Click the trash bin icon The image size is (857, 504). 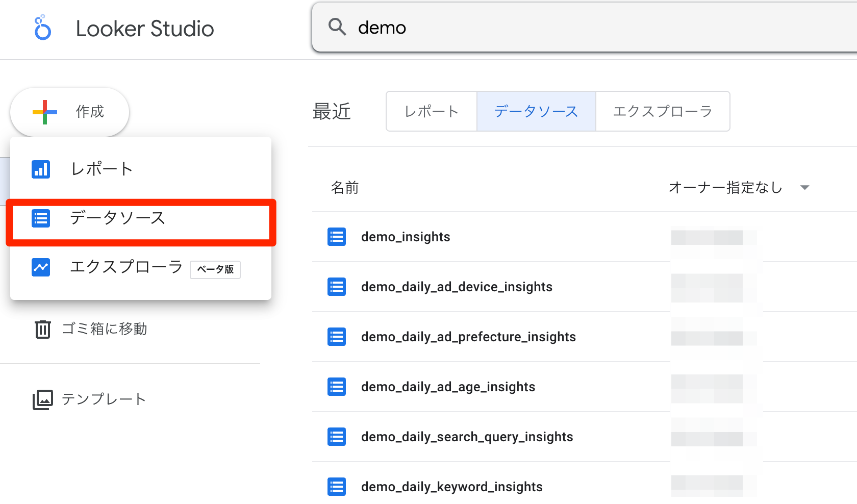coord(42,329)
